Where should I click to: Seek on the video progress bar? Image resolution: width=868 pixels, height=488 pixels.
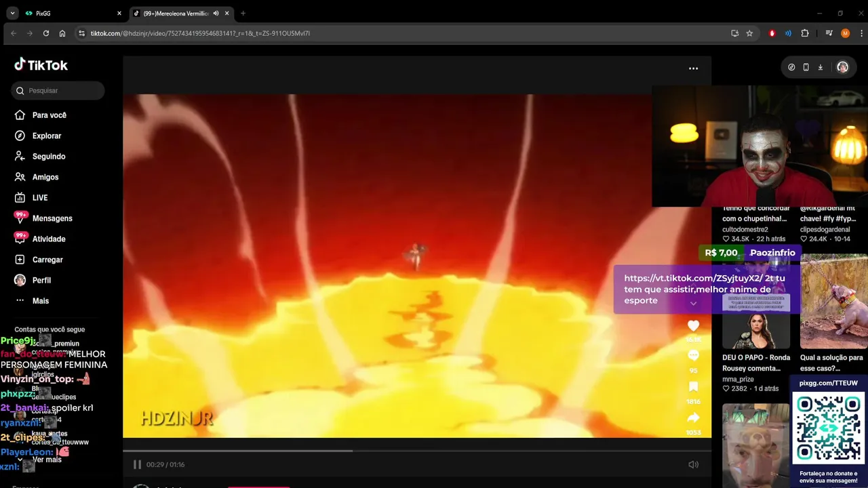tap(417, 450)
